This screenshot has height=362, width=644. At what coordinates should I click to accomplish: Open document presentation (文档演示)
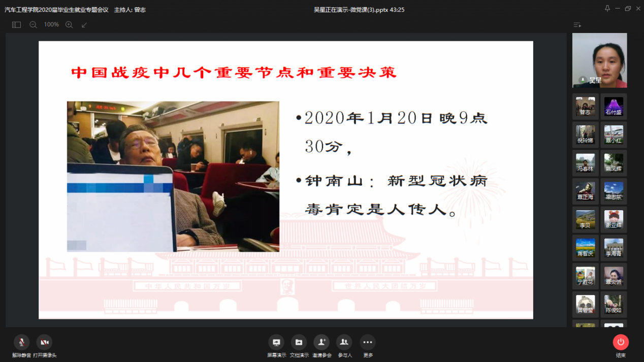point(299,343)
